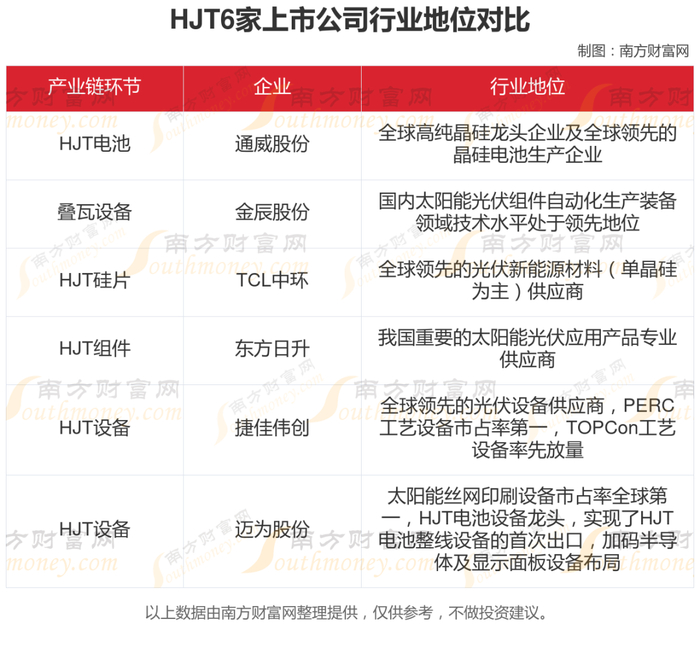
Task: Click the '我国重要的太阳能光伏应用产品' description cell
Action: pos(527,349)
